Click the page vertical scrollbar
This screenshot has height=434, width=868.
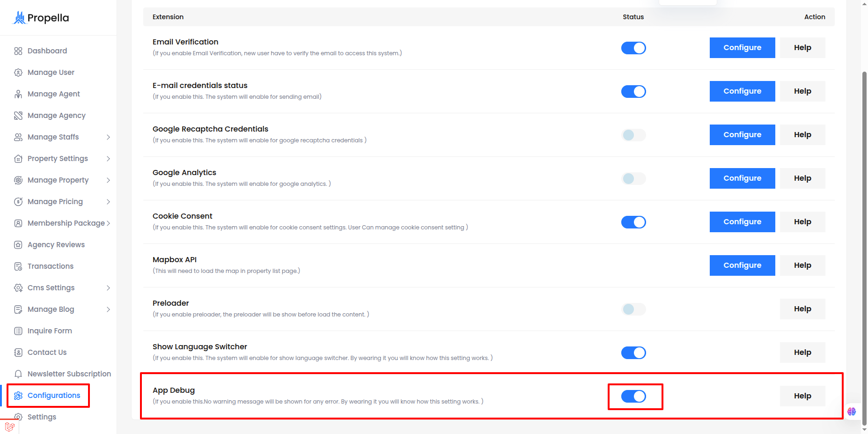[864, 248]
